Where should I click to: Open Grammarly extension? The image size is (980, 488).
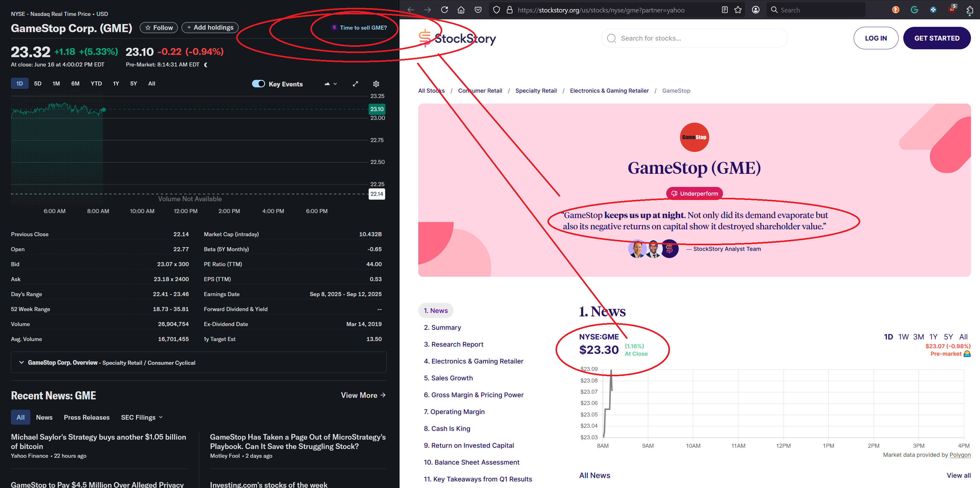915,10
